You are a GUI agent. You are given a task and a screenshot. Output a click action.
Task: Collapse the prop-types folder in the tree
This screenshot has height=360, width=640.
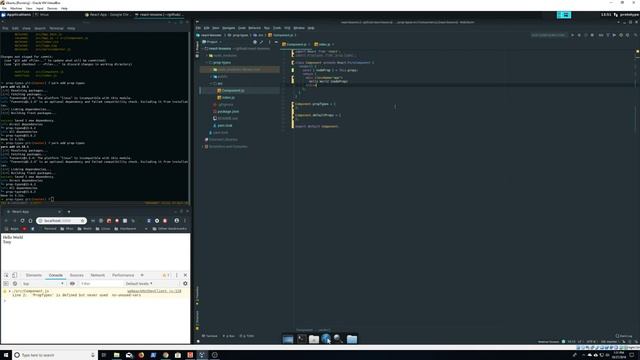[208, 62]
